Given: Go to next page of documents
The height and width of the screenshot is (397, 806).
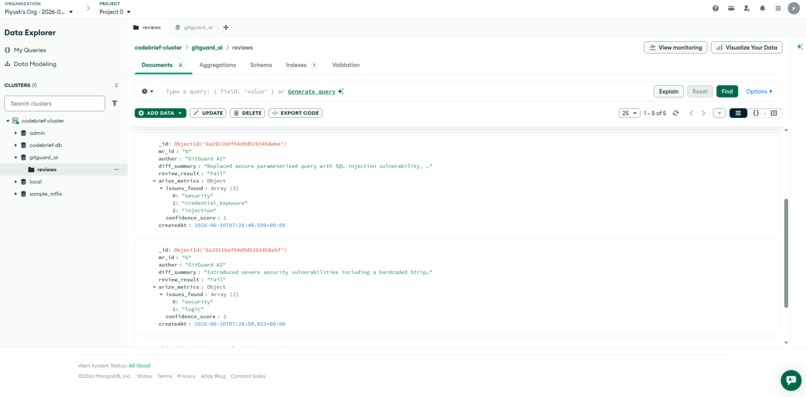Looking at the screenshot, I should [704, 113].
